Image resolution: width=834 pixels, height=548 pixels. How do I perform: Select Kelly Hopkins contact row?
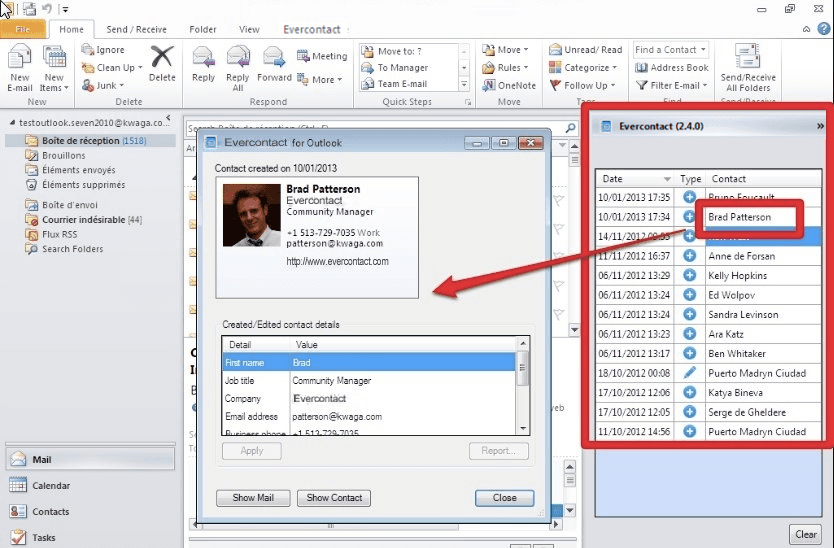(x=709, y=276)
